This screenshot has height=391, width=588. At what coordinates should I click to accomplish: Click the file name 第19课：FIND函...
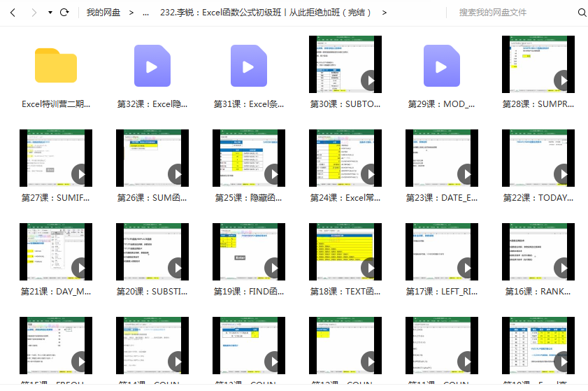click(x=249, y=292)
